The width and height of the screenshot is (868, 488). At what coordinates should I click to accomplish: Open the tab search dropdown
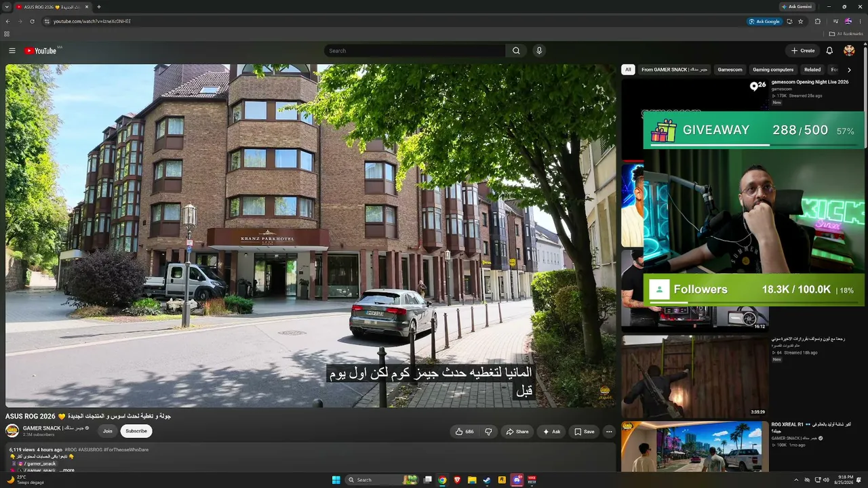[x=7, y=7]
